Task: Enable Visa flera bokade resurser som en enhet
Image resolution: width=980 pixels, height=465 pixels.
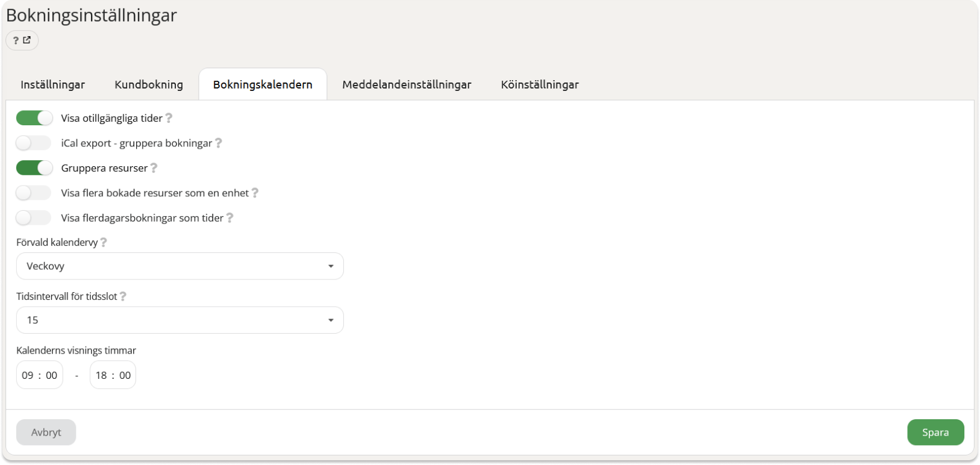Action: point(34,193)
